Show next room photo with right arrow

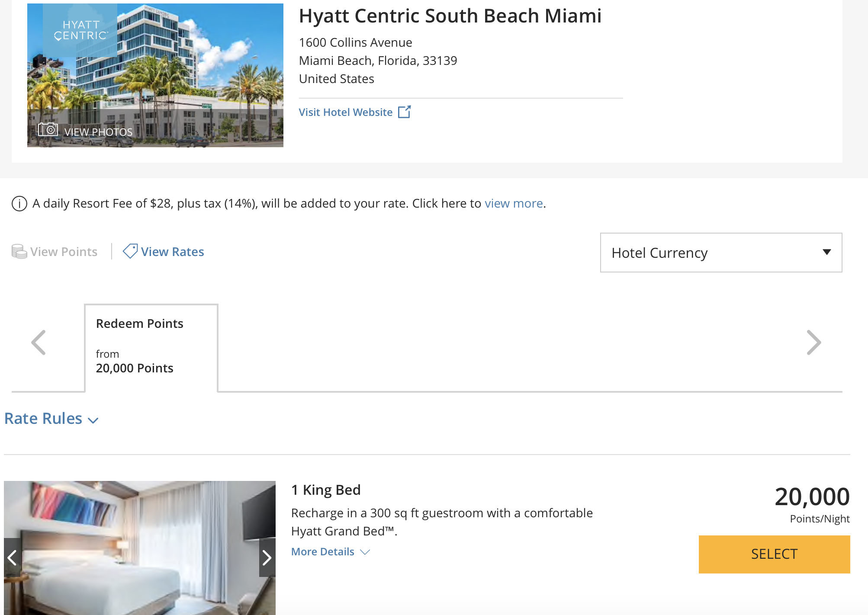click(267, 557)
